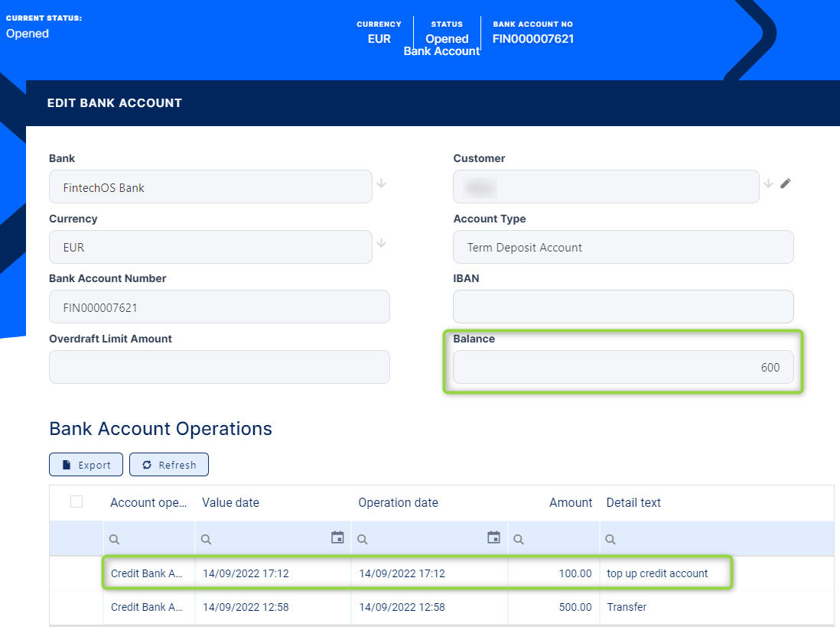Click search icon in Detail text filter
Image resolution: width=840 pixels, height=633 pixels.
click(x=610, y=539)
